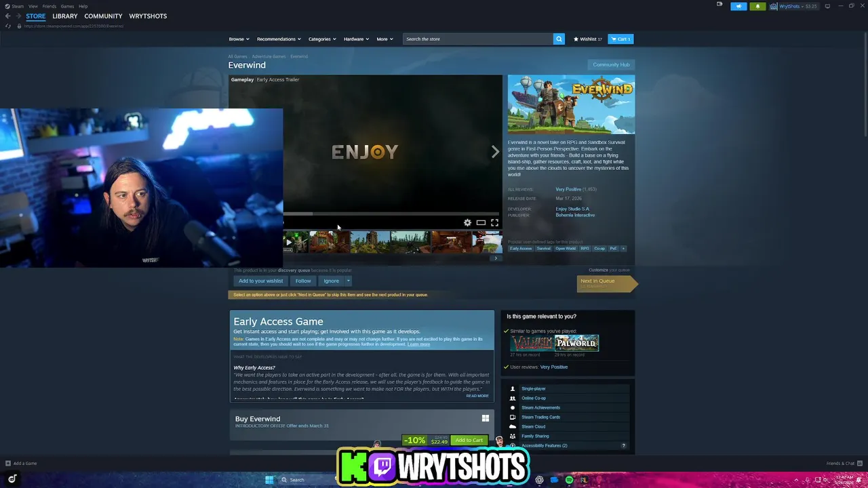Open the Steam menu
The width and height of the screenshot is (868, 488).
[14, 6]
